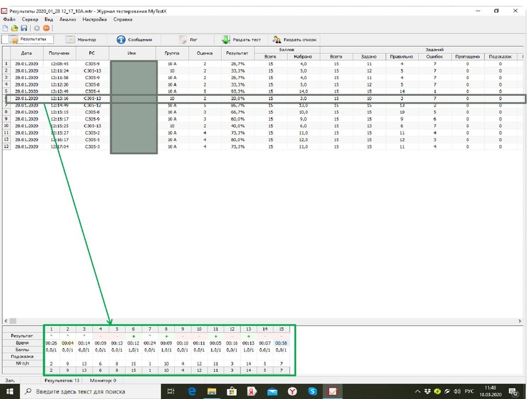This screenshot has height=399, width=532.
Task: Click the orange stop server icon
Action: coord(47,29)
